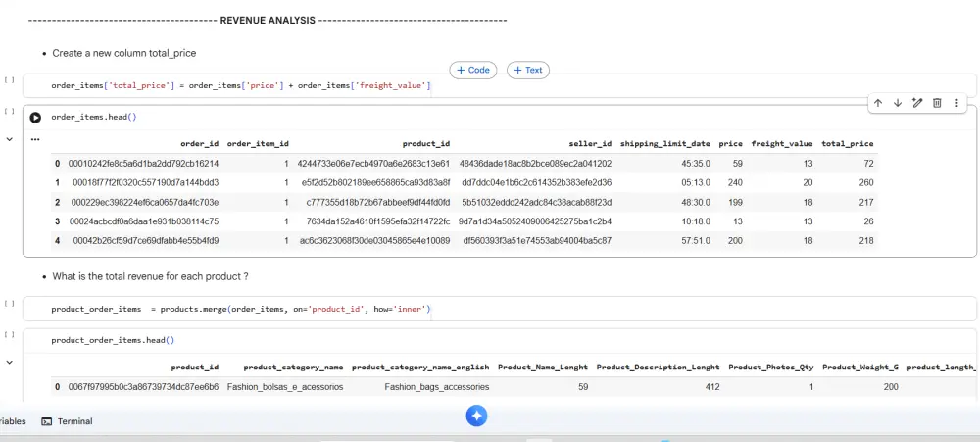Click the product_category_name column header

(x=293, y=368)
